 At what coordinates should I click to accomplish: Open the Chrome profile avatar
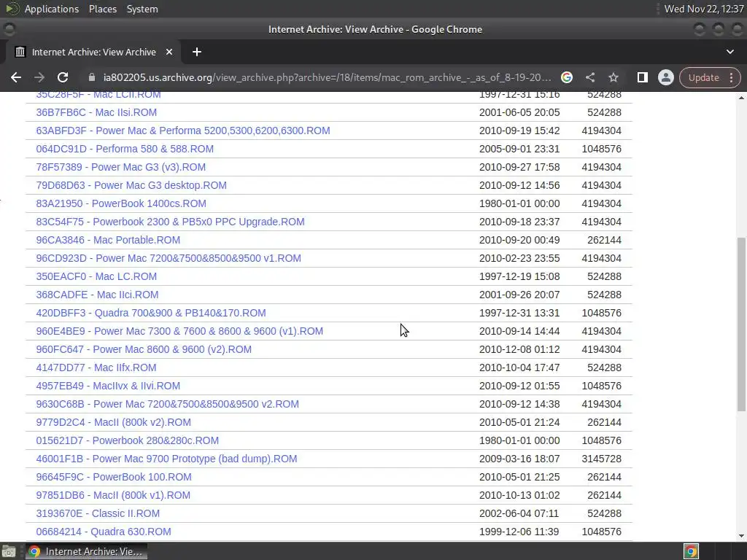pyautogui.click(x=665, y=77)
